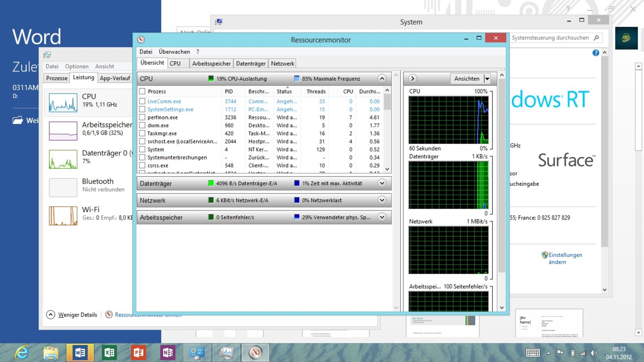The height and width of the screenshot is (362, 644).
Task: Open App-Verlauf tab in Task Manager
Action: [x=114, y=78]
